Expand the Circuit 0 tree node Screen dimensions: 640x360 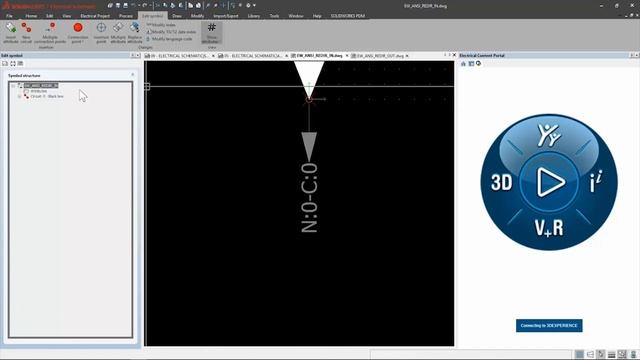[19, 96]
